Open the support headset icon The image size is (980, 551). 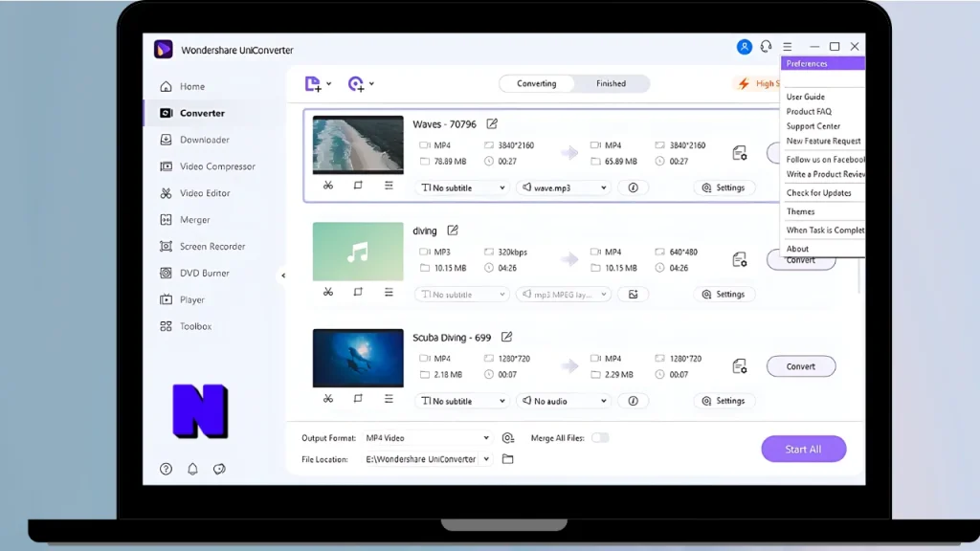click(766, 47)
